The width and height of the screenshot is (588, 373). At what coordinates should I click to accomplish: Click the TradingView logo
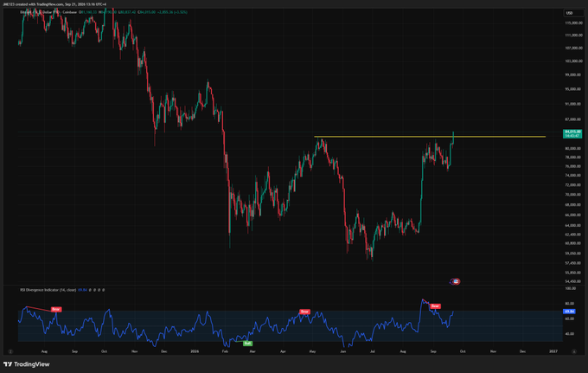tap(27, 364)
